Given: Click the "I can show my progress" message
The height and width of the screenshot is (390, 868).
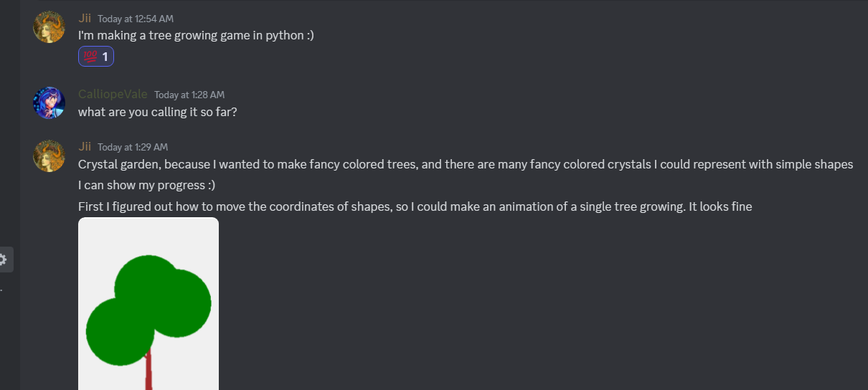Looking at the screenshot, I should point(146,186).
